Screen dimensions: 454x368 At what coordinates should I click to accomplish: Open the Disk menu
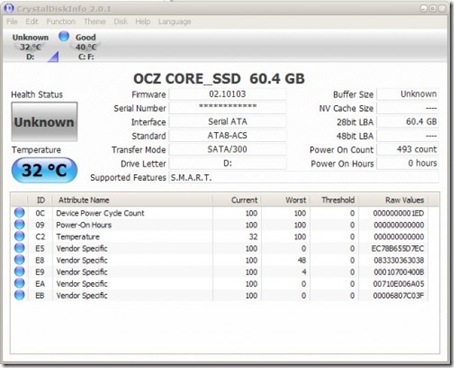[x=121, y=22]
